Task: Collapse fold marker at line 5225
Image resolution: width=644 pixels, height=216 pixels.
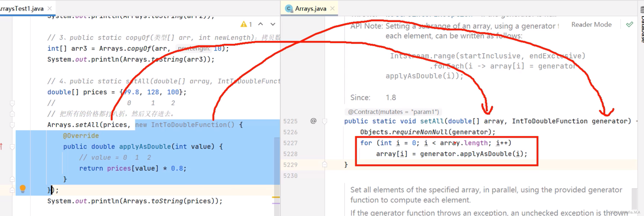Action: tap(325, 121)
